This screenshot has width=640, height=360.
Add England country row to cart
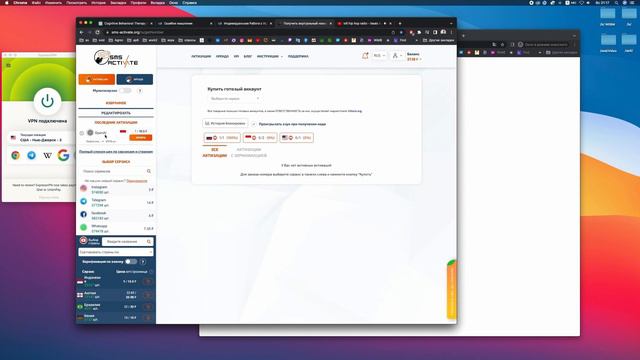click(x=148, y=295)
